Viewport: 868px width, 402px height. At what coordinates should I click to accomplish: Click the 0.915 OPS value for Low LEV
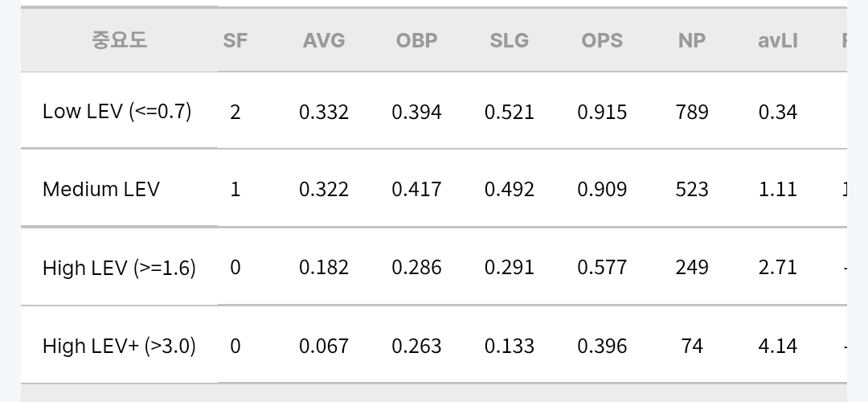[602, 112]
